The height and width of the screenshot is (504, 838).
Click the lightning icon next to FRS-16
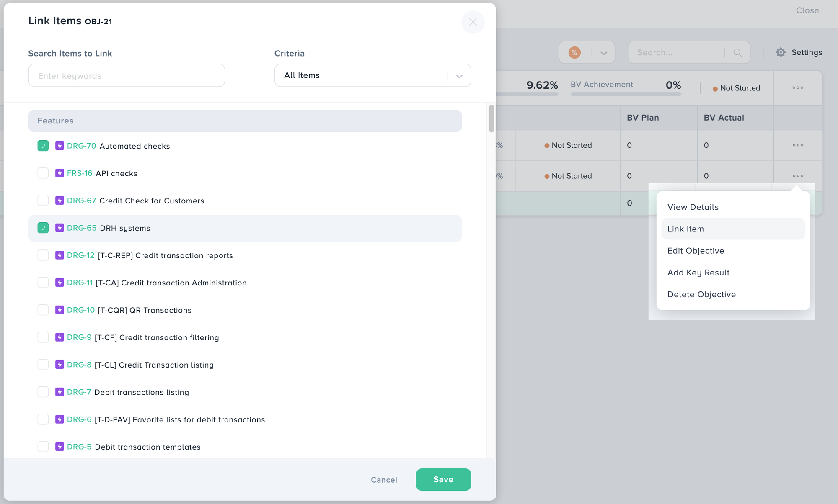pos(59,173)
